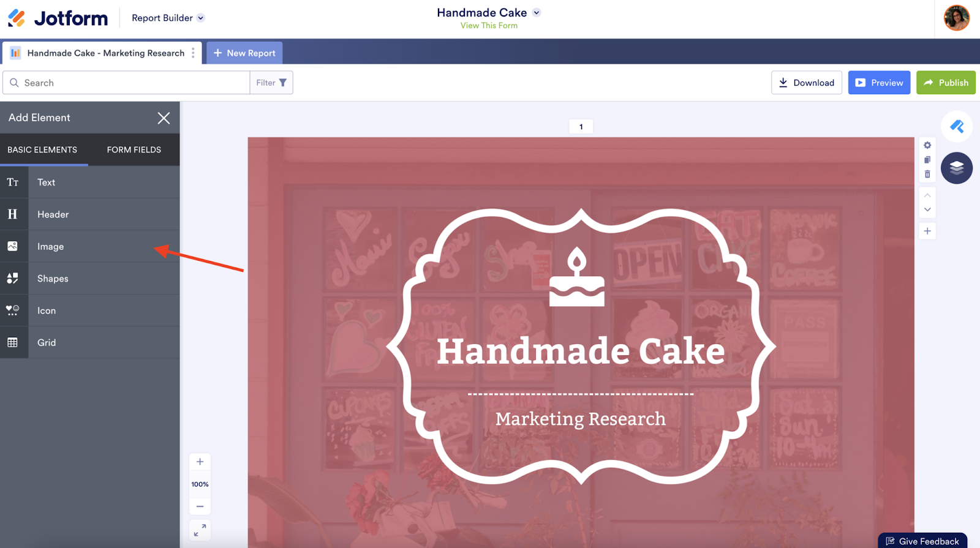
Task: Open the Report Builder dropdown
Action: pos(168,18)
